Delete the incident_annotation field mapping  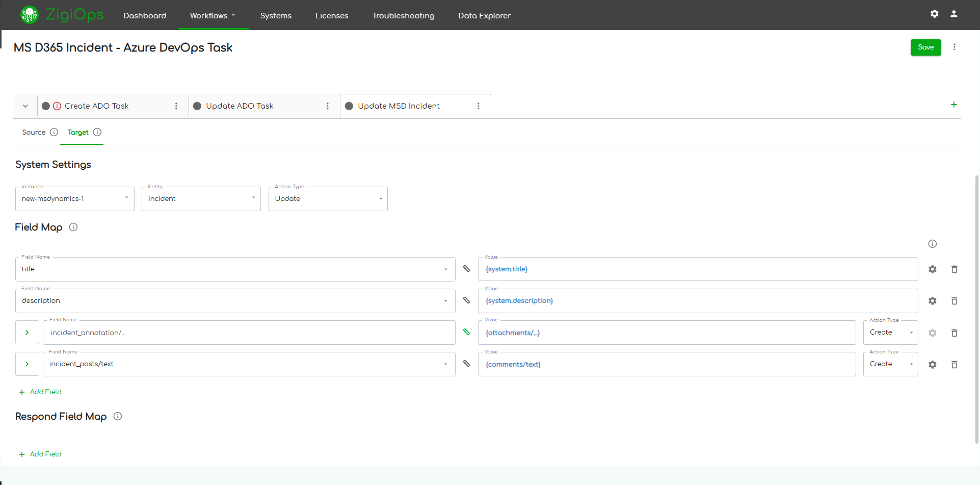[x=955, y=333]
